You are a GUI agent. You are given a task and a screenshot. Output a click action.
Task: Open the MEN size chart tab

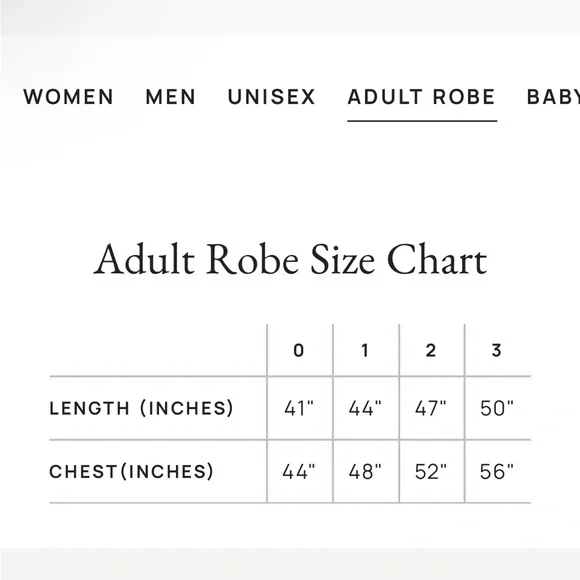(171, 97)
